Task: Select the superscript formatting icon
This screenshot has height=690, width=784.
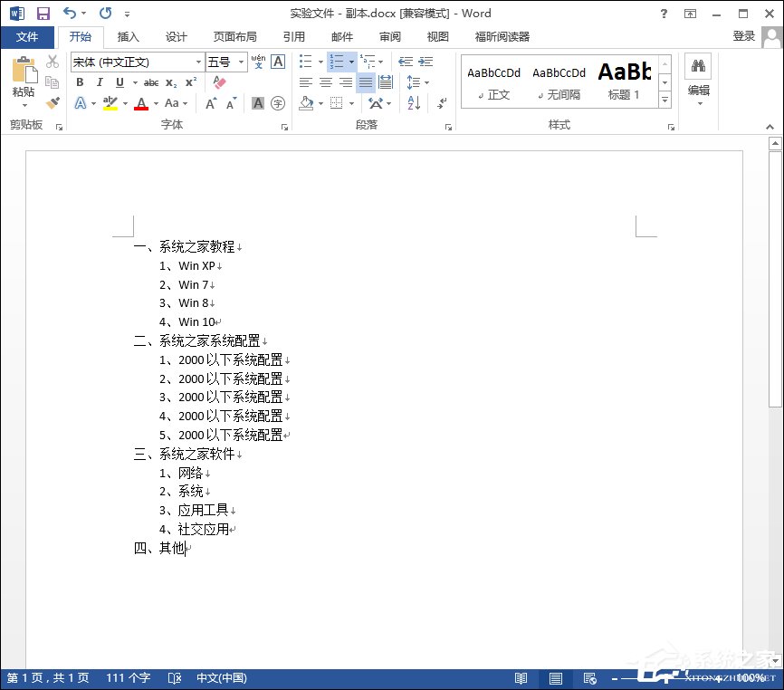Action: click(x=191, y=82)
